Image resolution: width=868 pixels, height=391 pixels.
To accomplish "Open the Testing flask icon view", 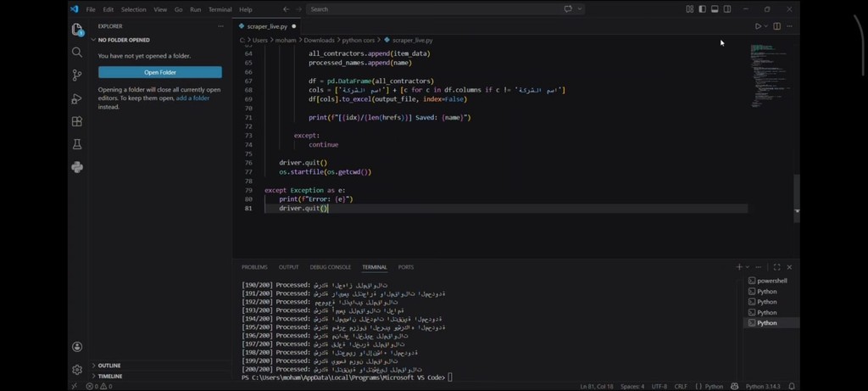I will click(77, 144).
